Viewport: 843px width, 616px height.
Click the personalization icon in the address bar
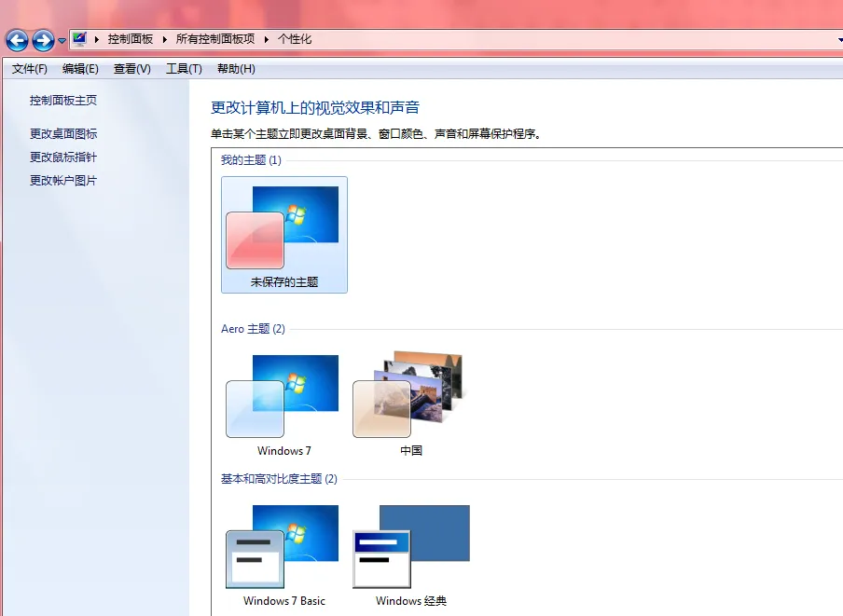79,39
